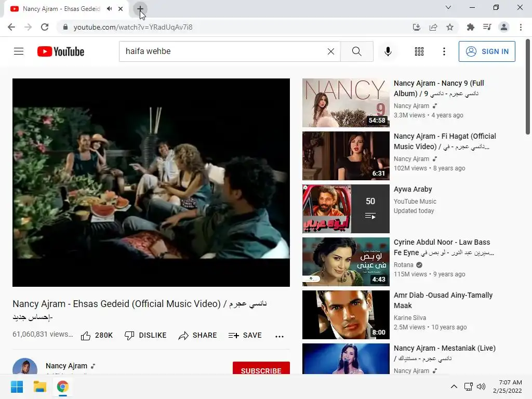Run the search with the magnifier button
The image size is (532, 399).
356,51
